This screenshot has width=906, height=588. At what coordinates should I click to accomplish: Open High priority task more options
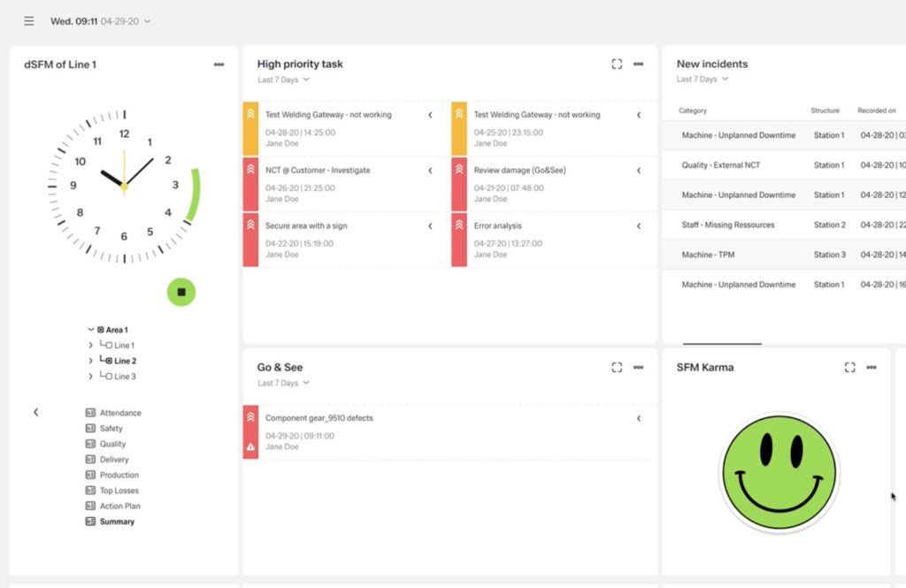pos(639,65)
